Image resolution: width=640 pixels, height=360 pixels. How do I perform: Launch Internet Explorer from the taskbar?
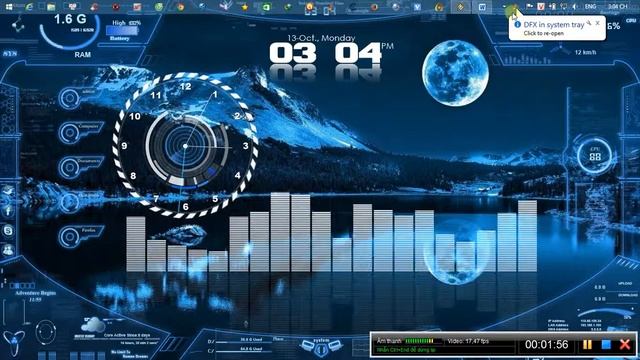tap(29, 7)
